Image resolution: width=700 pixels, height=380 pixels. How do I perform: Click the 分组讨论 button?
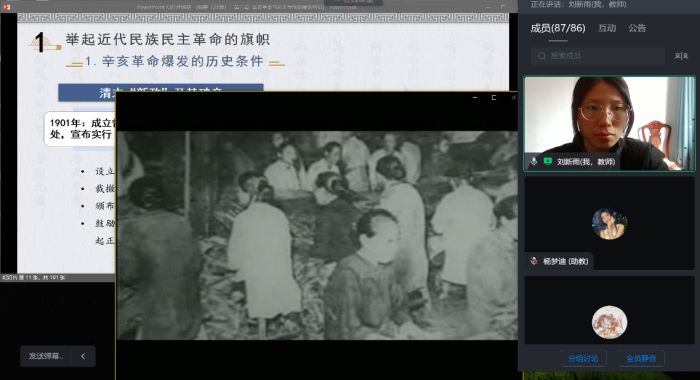583,359
